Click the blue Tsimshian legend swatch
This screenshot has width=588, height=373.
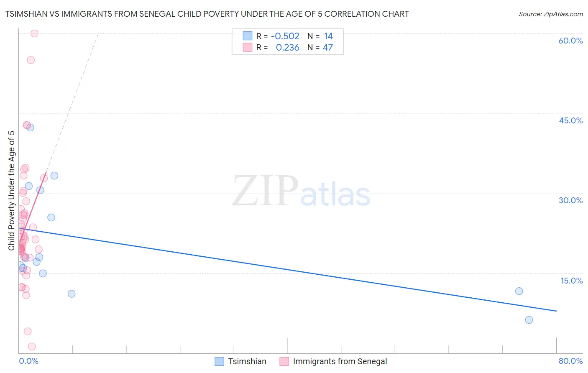(220, 362)
